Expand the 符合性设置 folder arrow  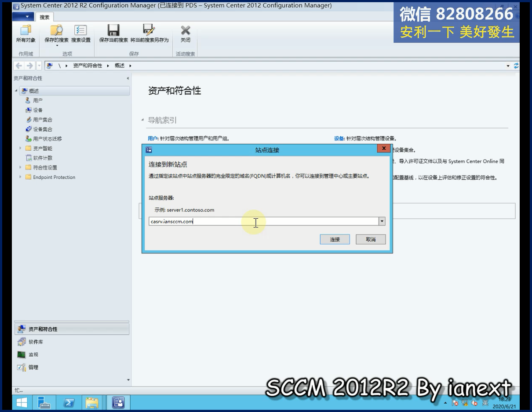[x=20, y=167]
